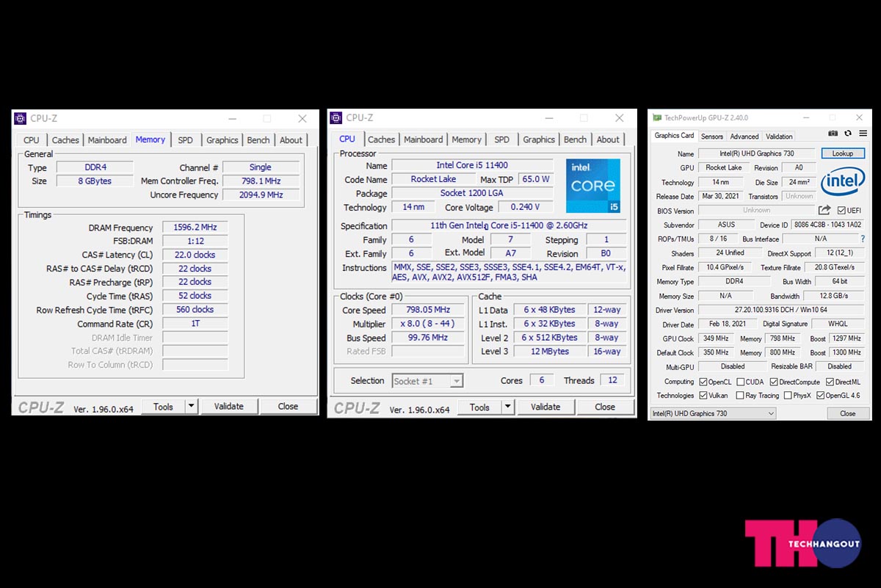Click the Lookup button in GPU-Z
The height and width of the screenshot is (588, 881).
pyautogui.click(x=843, y=153)
